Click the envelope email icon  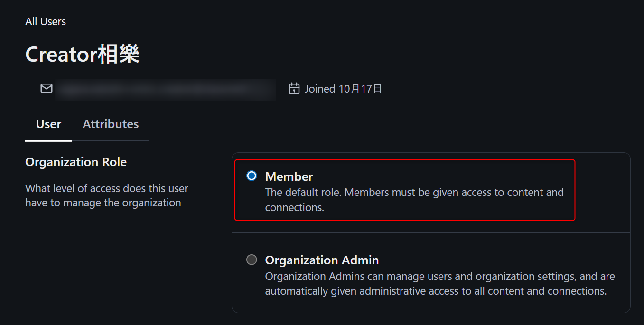47,89
